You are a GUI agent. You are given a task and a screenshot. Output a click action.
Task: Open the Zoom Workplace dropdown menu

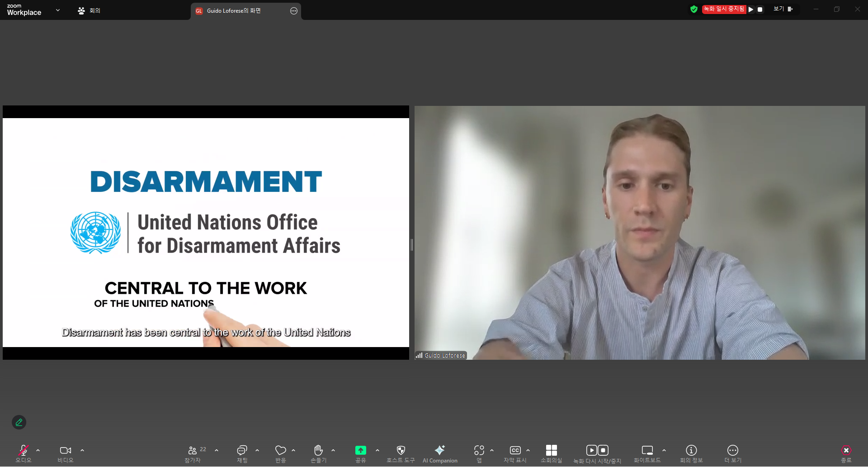[58, 10]
